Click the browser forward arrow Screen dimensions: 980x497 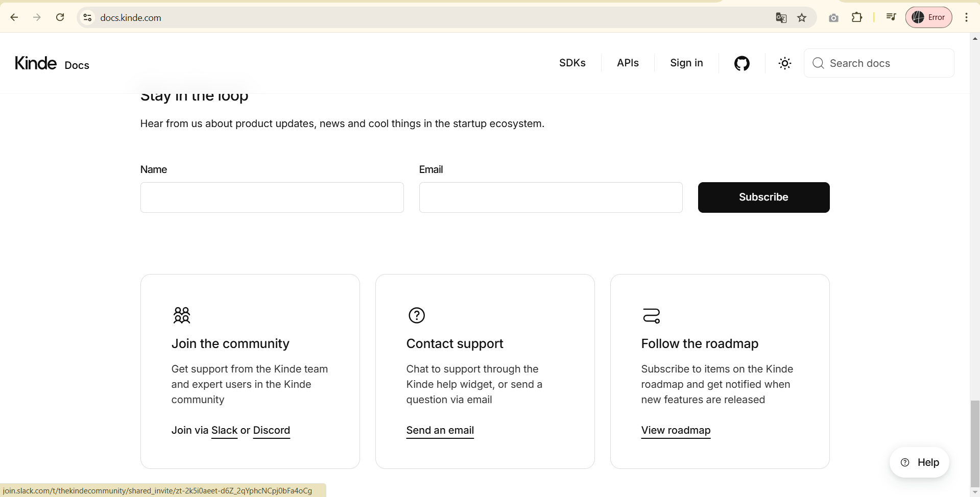tap(37, 17)
